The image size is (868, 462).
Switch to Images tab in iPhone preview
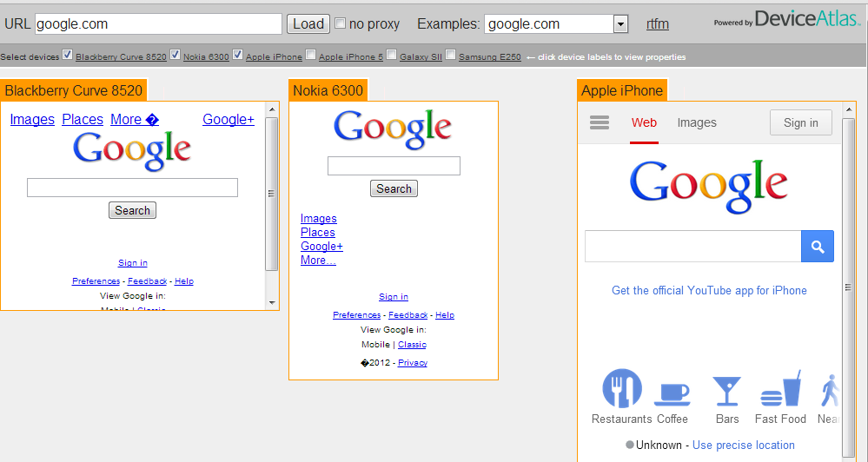pyautogui.click(x=697, y=122)
